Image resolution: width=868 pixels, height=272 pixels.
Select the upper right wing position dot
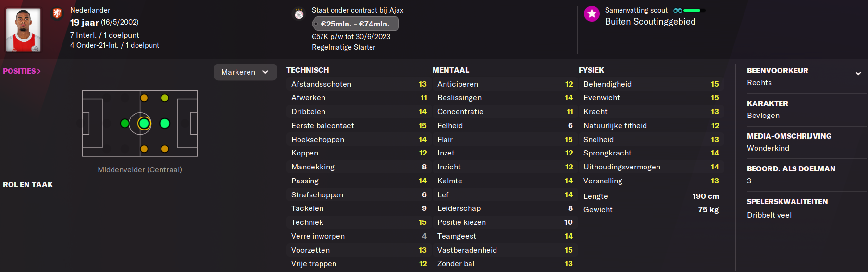[165, 98]
